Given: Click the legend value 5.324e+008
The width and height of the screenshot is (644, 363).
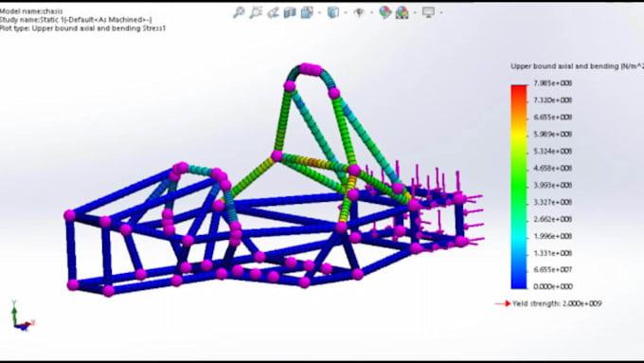Looking at the screenshot, I should click(x=553, y=152).
